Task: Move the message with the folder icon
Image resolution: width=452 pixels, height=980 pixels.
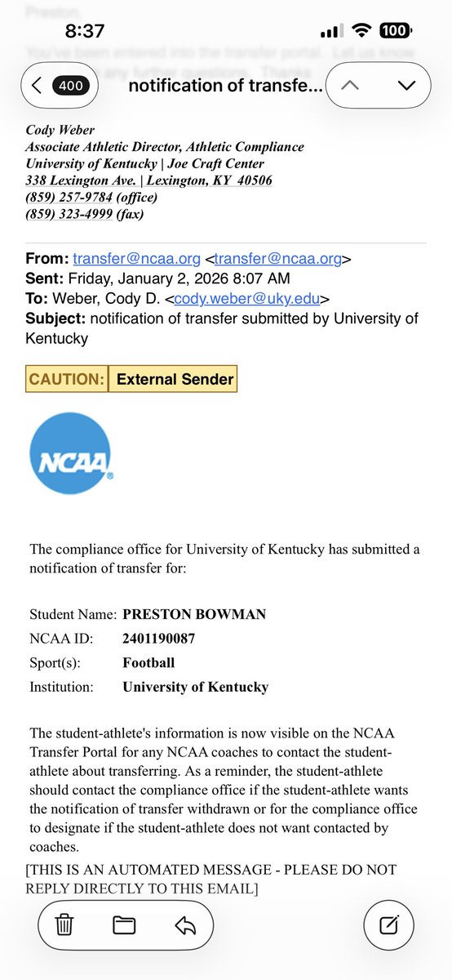Action: [x=124, y=924]
